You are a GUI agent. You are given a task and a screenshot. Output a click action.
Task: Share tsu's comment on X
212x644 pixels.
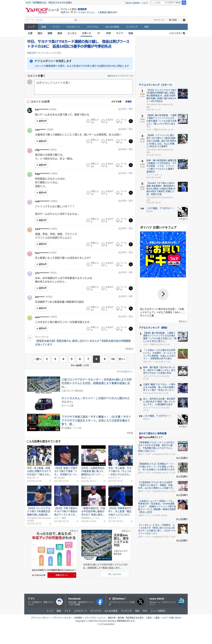(x=131, y=264)
